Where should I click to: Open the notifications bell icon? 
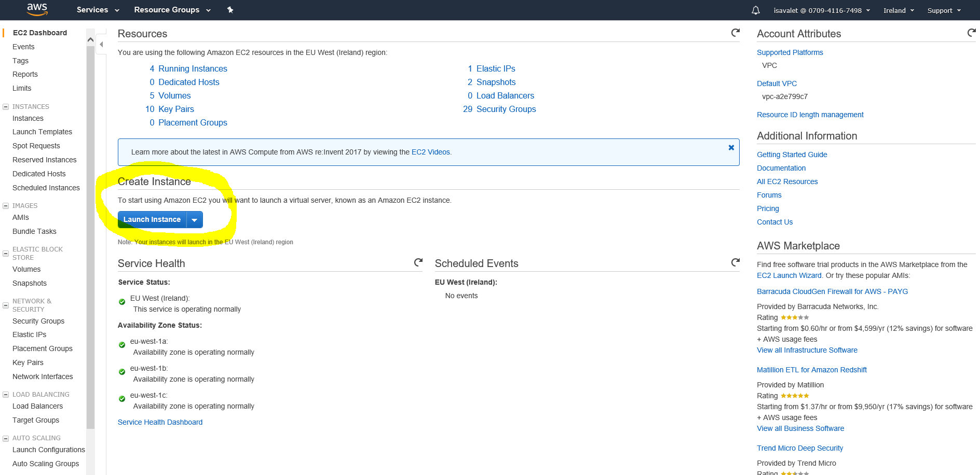(756, 10)
